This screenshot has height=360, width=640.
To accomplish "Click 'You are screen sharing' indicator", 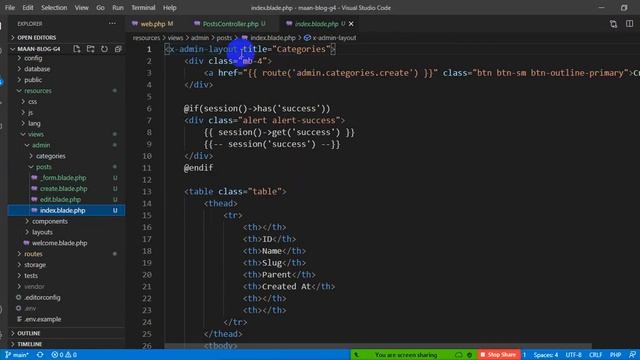I will [406, 355].
